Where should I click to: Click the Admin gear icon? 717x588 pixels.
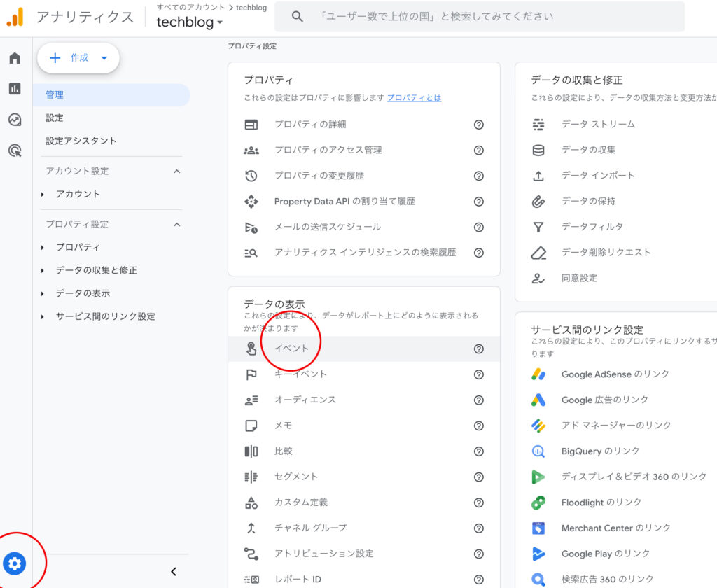15,563
